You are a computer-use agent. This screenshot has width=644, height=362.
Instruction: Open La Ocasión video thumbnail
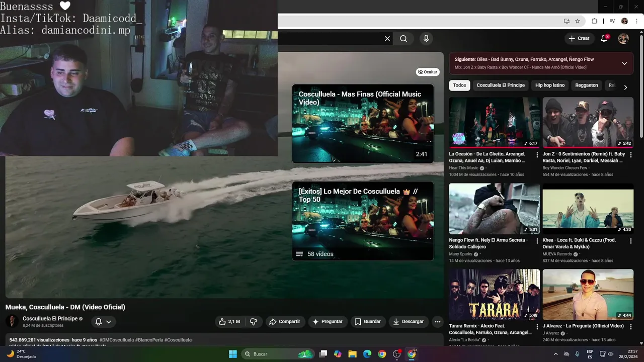[x=495, y=122]
